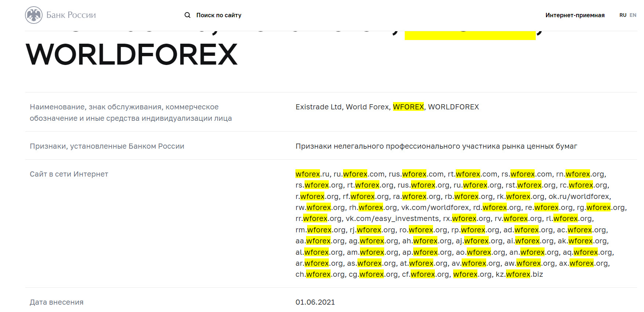Viewport: 644px width, 312px height.
Task: Click the rst.wforex.org site entry
Action: pyautogui.click(x=531, y=185)
